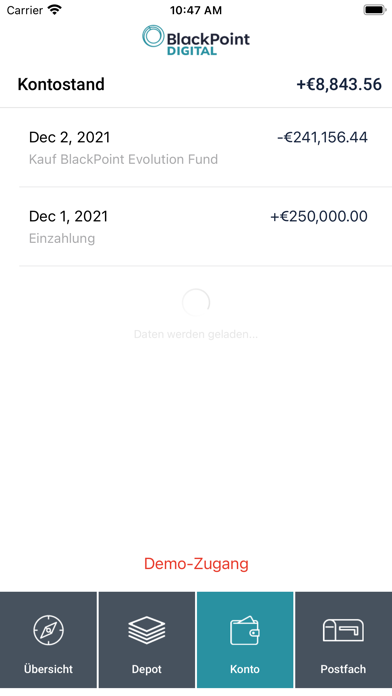Screen dimensions: 392x696
Task: Tap the -€241,156.44 amount
Action: (x=322, y=137)
